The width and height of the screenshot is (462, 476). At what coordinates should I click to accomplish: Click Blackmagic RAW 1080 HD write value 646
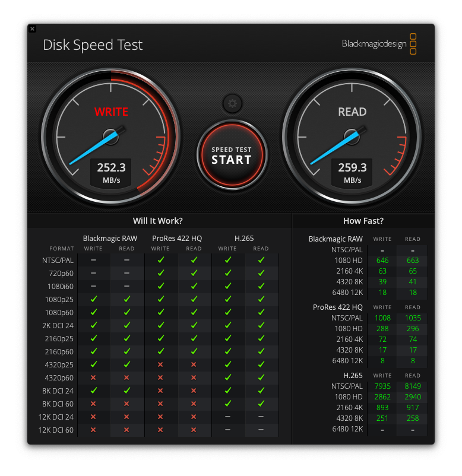coord(382,261)
